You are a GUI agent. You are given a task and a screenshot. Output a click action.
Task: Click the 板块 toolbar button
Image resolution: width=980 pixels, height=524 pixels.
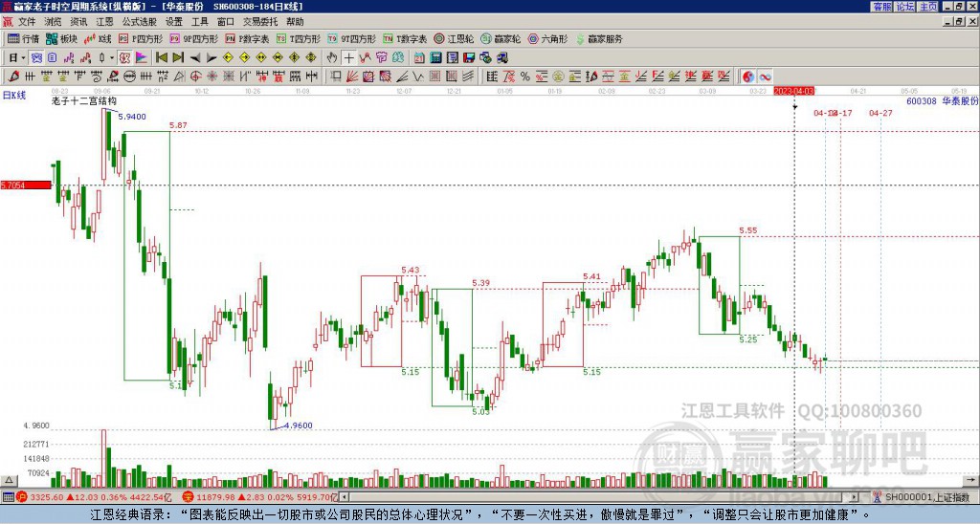[x=61, y=38]
